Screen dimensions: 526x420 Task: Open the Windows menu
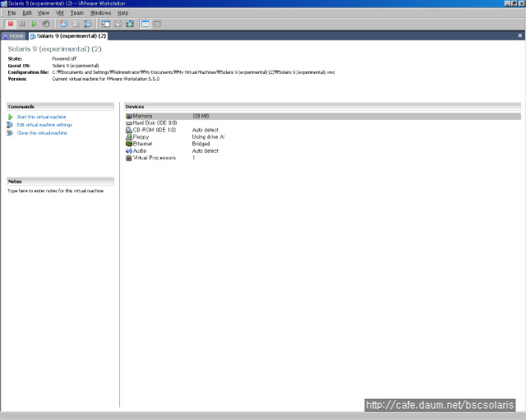100,13
